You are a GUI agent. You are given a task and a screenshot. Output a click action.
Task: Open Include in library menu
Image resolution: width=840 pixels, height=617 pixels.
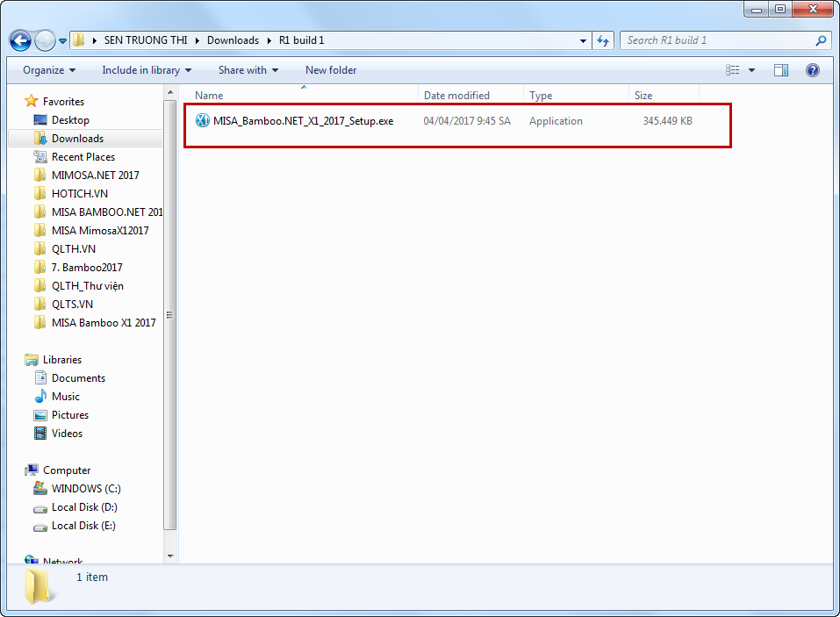click(147, 70)
